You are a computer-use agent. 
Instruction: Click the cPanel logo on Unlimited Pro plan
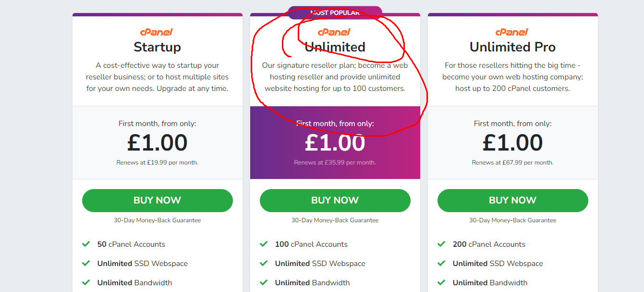(x=512, y=32)
